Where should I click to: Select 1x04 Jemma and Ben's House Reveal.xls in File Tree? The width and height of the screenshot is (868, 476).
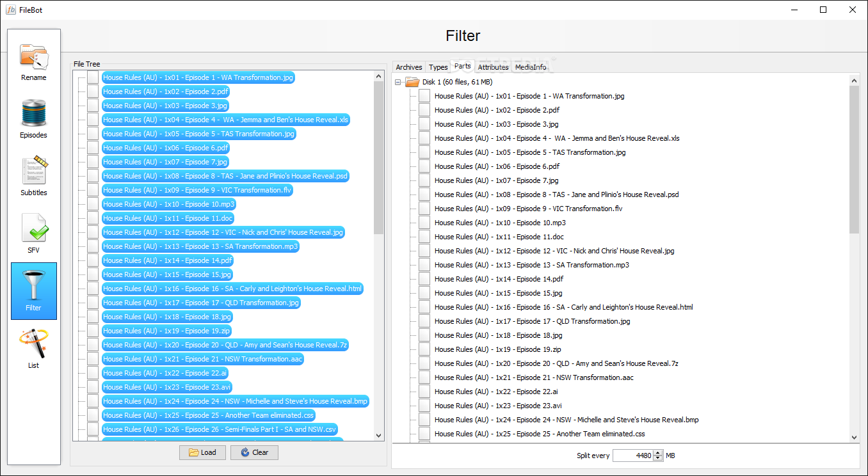(x=226, y=120)
